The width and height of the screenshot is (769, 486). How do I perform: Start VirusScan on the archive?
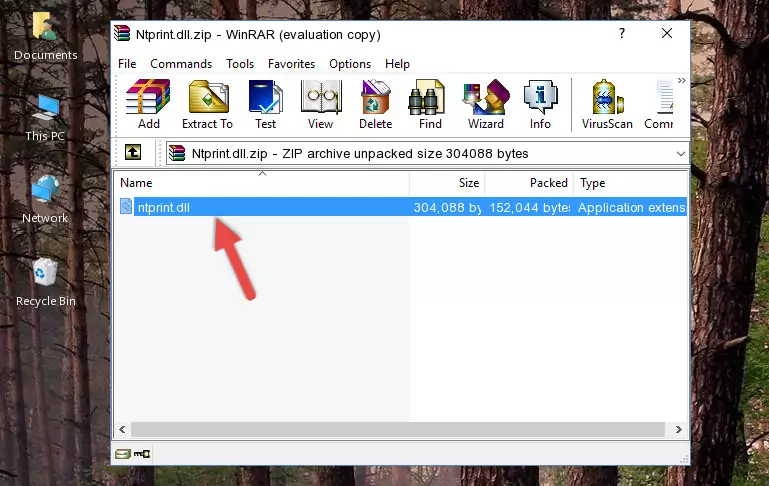point(607,104)
